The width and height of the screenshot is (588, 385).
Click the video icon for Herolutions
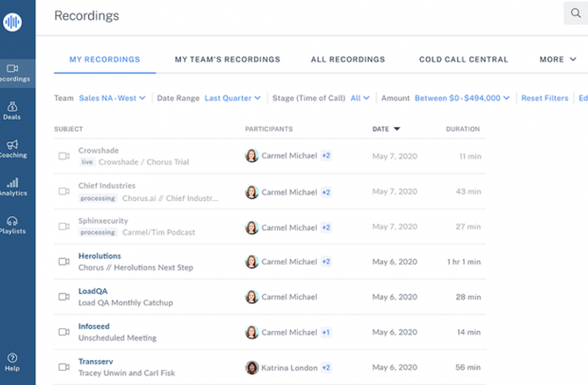pos(64,262)
